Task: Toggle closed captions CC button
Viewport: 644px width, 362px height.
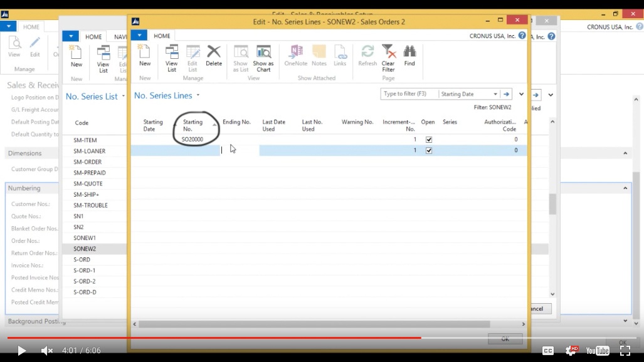Action: tap(548, 351)
